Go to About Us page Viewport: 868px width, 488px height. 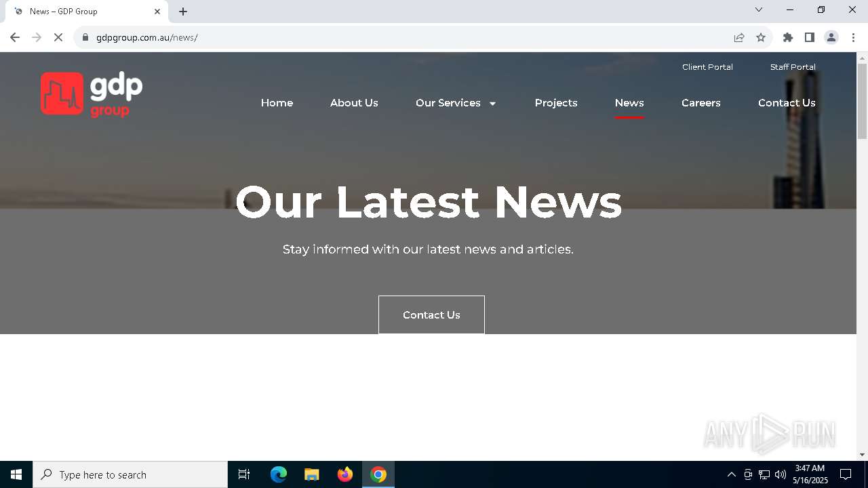tap(354, 103)
